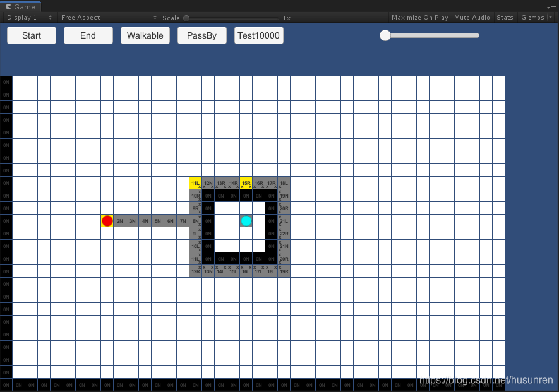The image size is (559, 392).
Task: Click the red start circle cell
Action: click(107, 221)
